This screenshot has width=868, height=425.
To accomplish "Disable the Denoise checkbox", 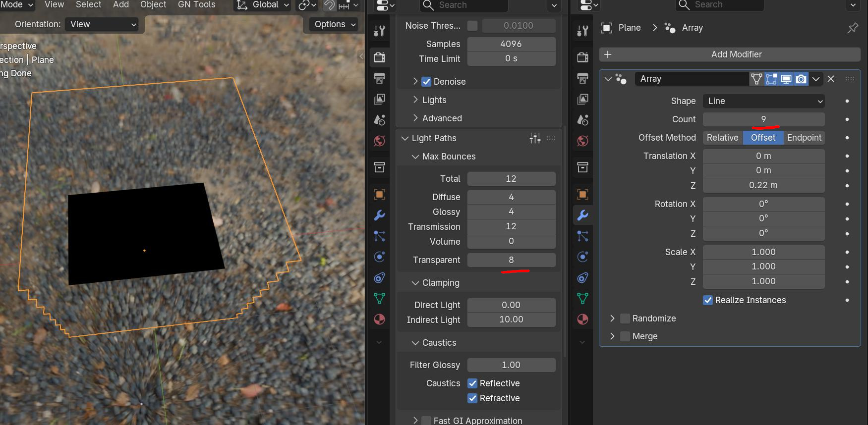I will coord(426,82).
